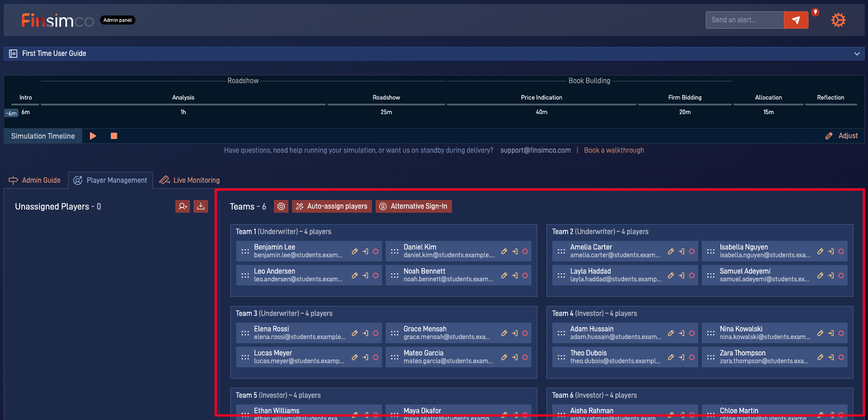Edit Layla Haddad's player entry
The width and height of the screenshot is (868, 420).
pos(671,275)
